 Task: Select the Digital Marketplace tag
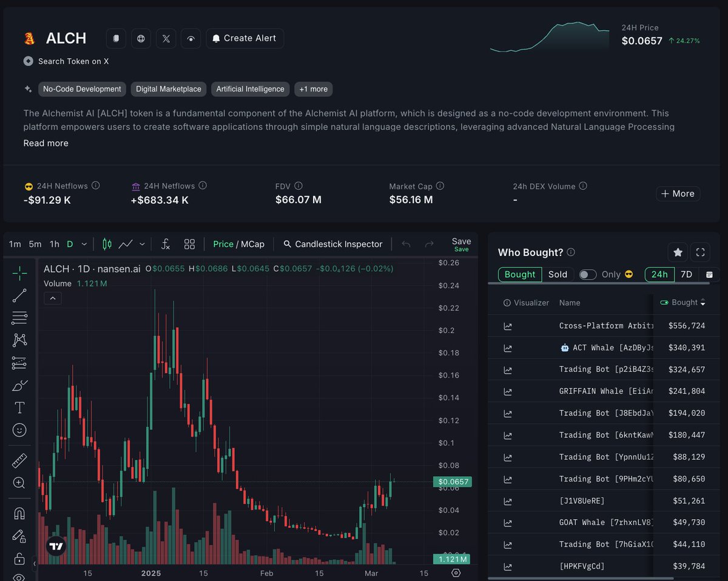tap(169, 89)
